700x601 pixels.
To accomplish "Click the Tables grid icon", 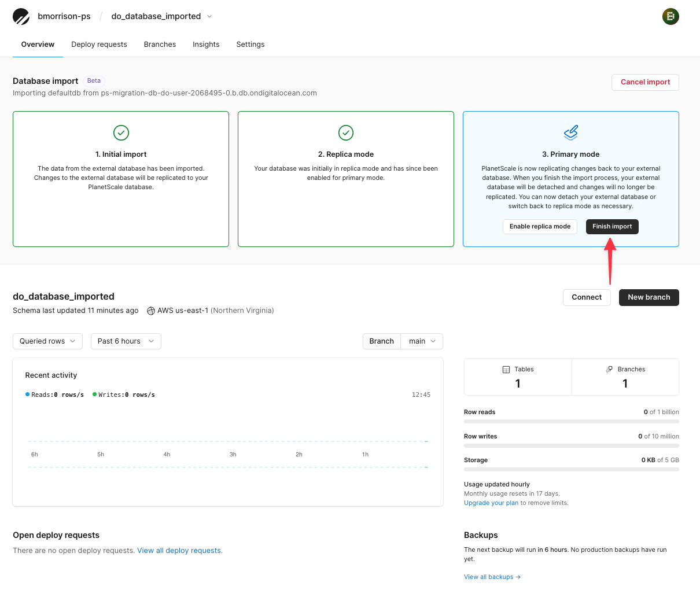I will 506,370.
